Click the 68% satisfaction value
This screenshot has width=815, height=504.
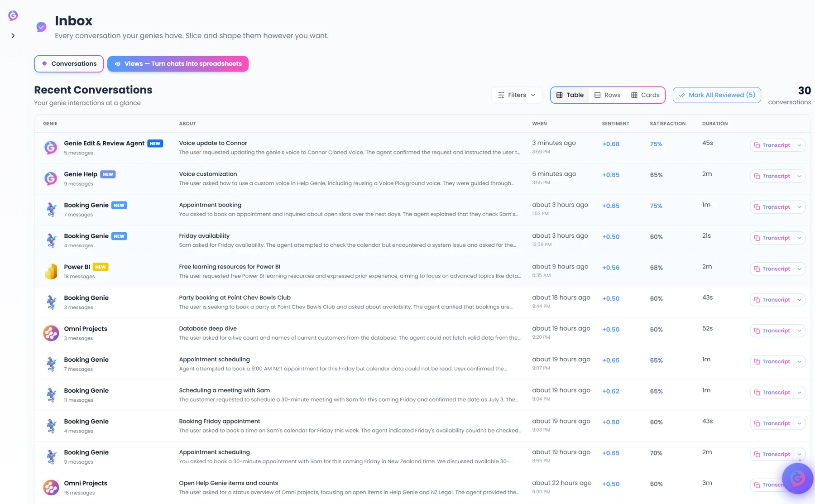[x=656, y=268]
